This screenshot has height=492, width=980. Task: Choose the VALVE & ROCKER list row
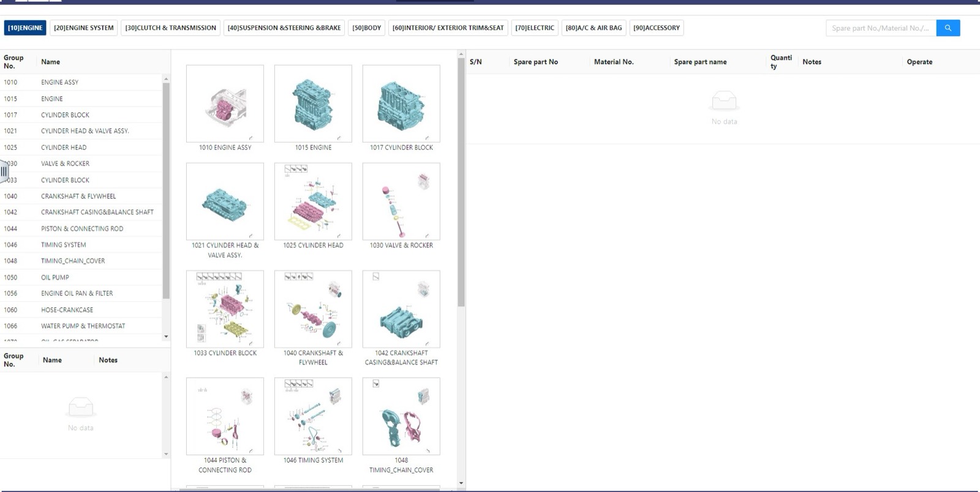tap(81, 163)
